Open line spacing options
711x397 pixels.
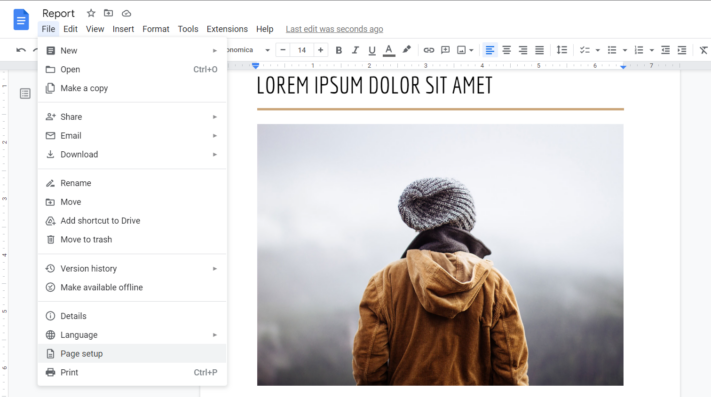point(561,50)
